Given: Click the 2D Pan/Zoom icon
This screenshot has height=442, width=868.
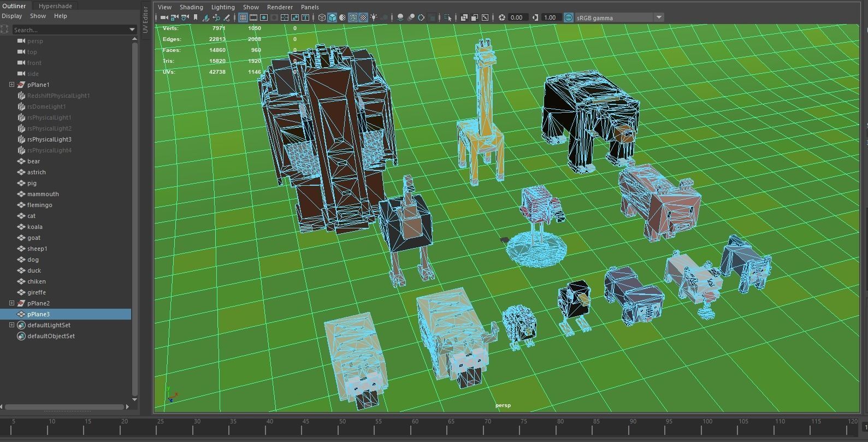Looking at the screenshot, I should [x=216, y=17].
